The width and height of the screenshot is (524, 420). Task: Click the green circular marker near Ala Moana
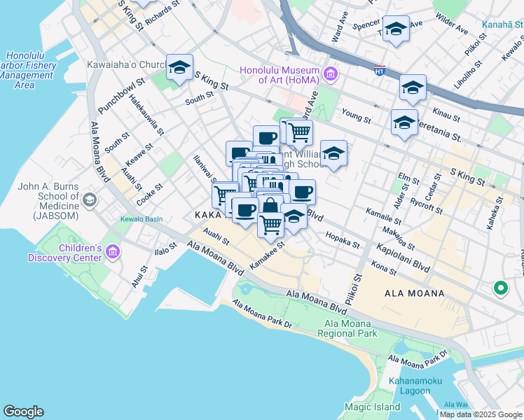click(500, 287)
